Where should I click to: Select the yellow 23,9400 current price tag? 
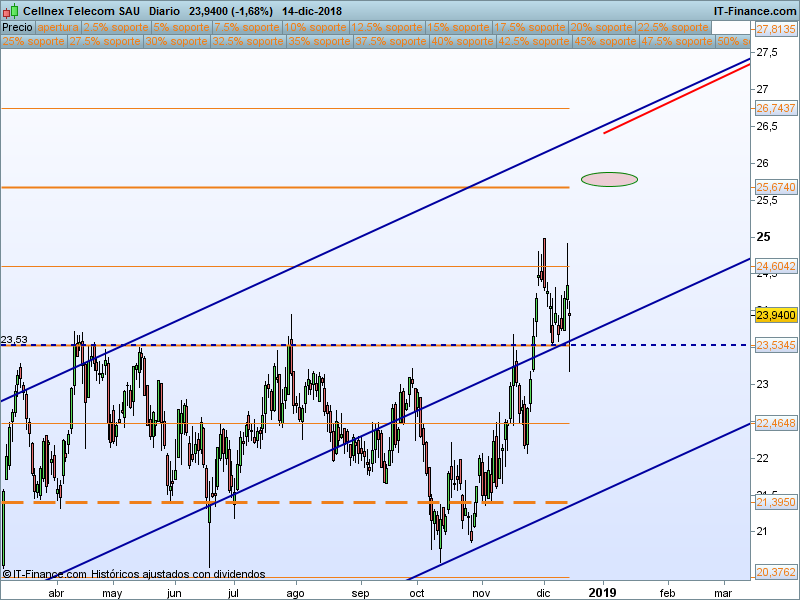(776, 315)
